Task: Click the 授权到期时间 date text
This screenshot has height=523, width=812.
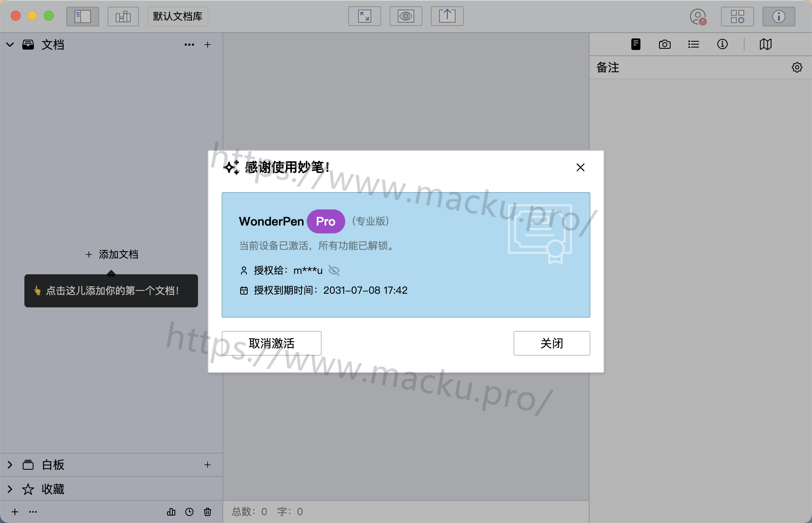Action: pyautogui.click(x=330, y=290)
